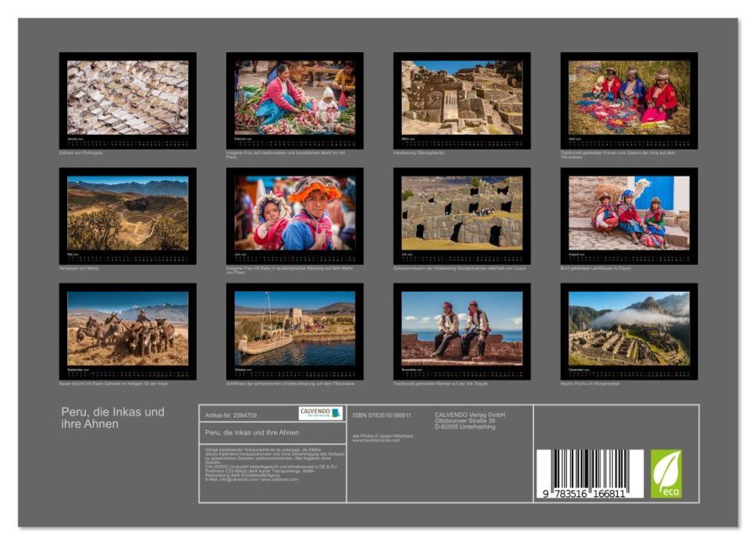Viewport: 756px width, 545px height.
Task: Click 'Ottobrunner Straße 39' text
Action: click(465, 421)
